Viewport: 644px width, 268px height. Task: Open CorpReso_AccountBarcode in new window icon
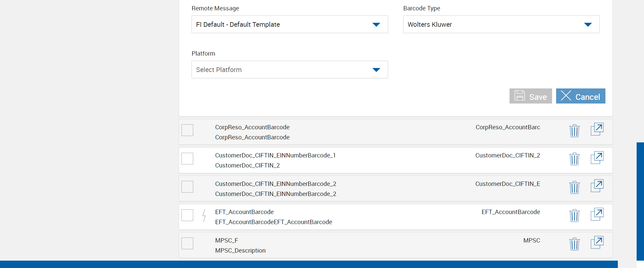coord(597,129)
